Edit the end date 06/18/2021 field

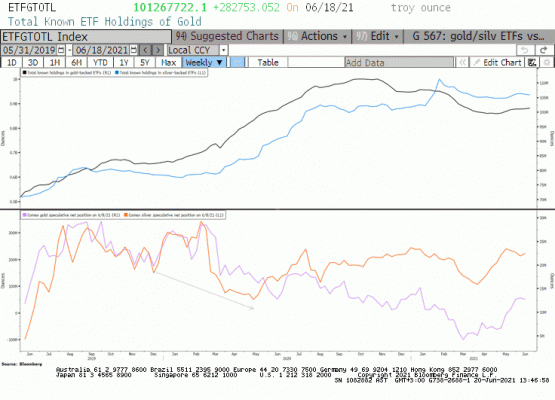pos(102,50)
